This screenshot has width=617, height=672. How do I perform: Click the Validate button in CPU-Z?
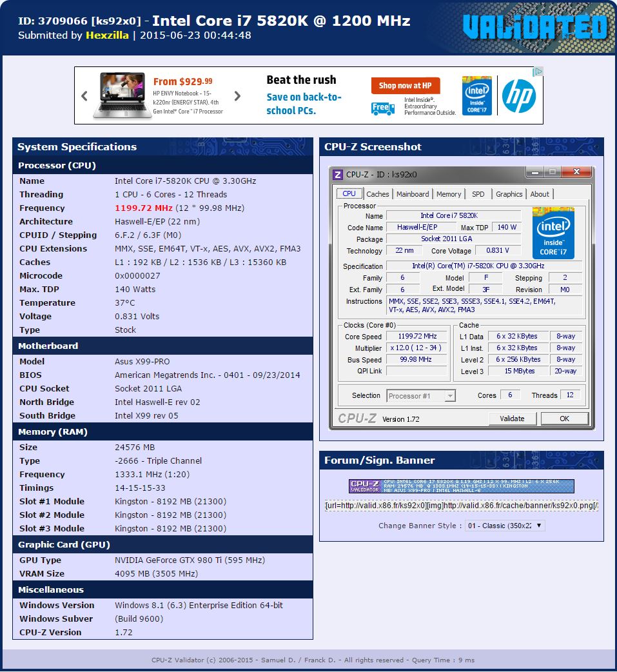[513, 419]
